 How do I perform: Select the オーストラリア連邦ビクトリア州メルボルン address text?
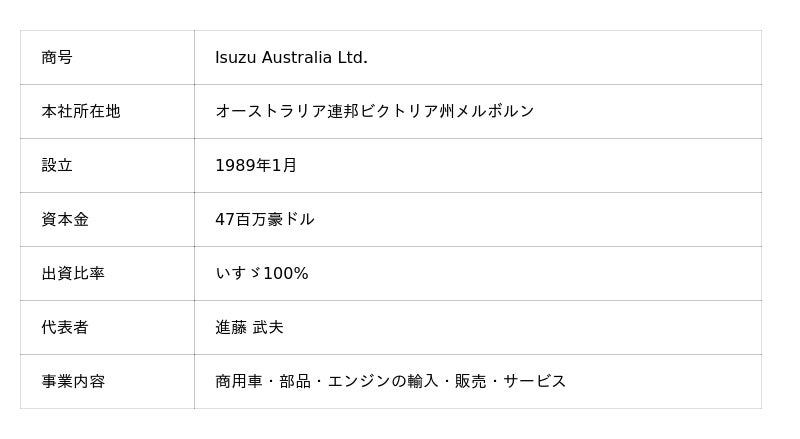[x=374, y=112]
